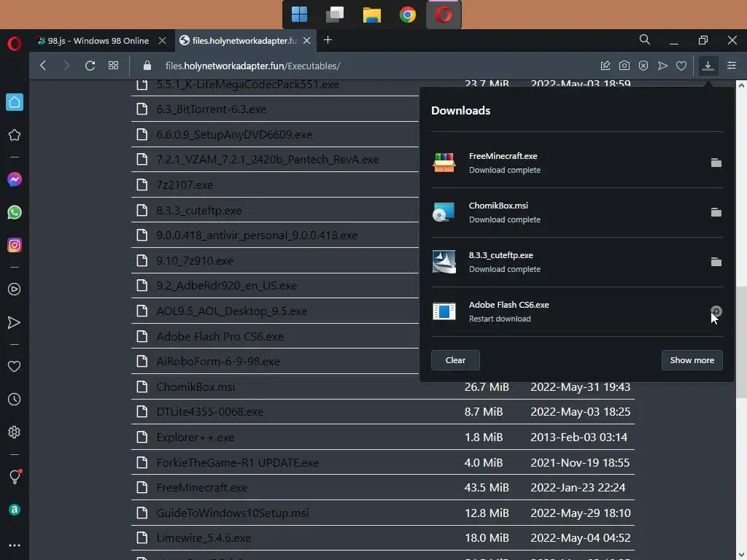Open My Flow in the sidebar
The image size is (747, 560).
click(x=15, y=322)
